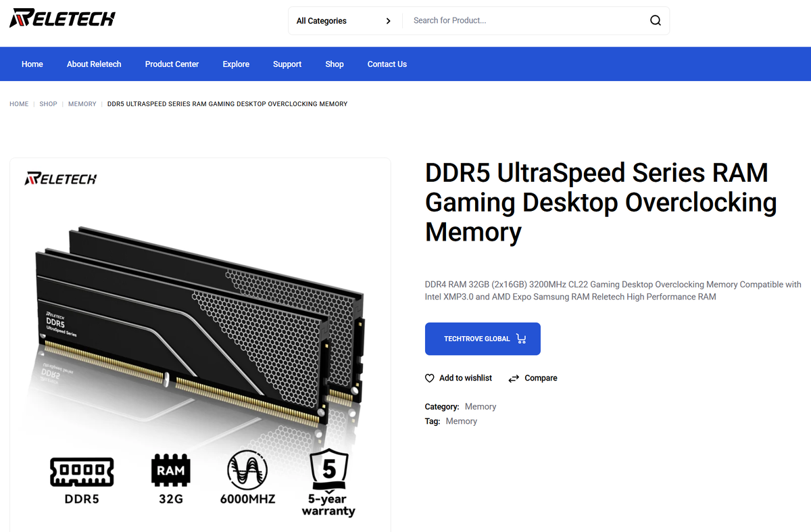Click the 5-year warranty shield icon
Image resolution: width=811 pixels, height=532 pixels.
pos(328,469)
